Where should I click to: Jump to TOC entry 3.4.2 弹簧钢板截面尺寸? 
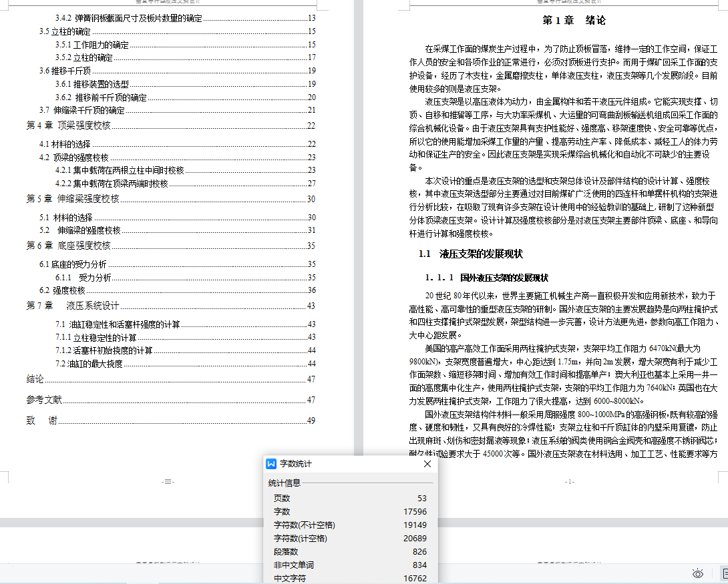[x=128, y=18]
